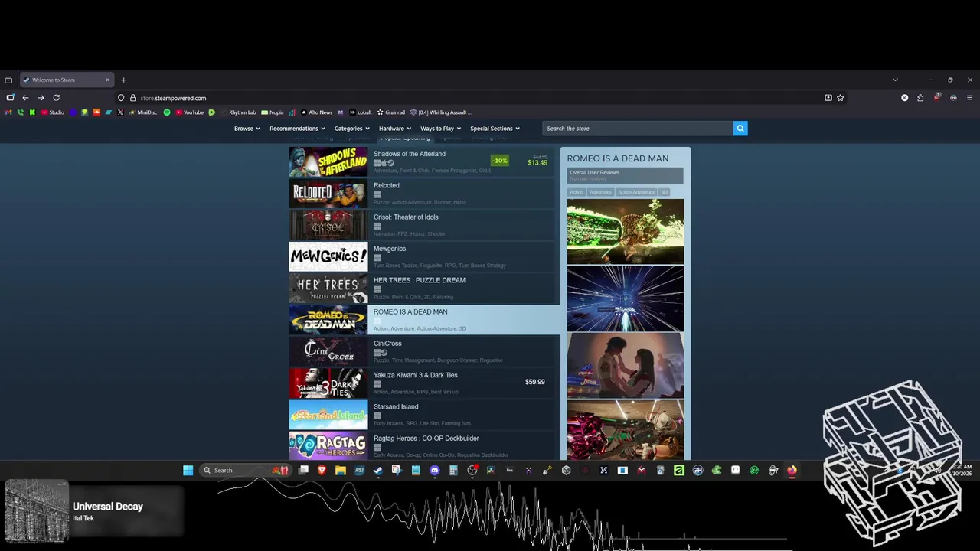Open the first ROMEO preview screenshot
Image resolution: width=980 pixels, height=551 pixels.
[626, 231]
